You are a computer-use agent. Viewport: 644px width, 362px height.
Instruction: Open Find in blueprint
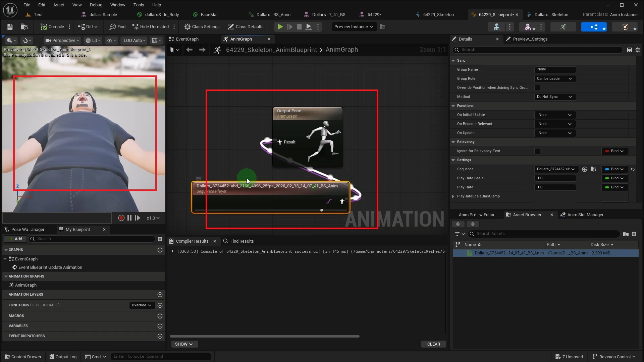pyautogui.click(x=117, y=26)
